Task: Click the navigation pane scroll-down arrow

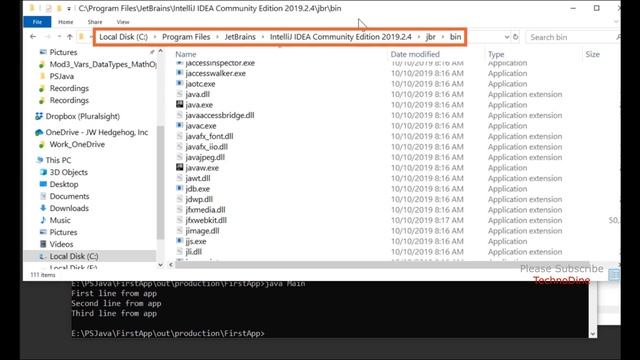Action: tap(160, 264)
